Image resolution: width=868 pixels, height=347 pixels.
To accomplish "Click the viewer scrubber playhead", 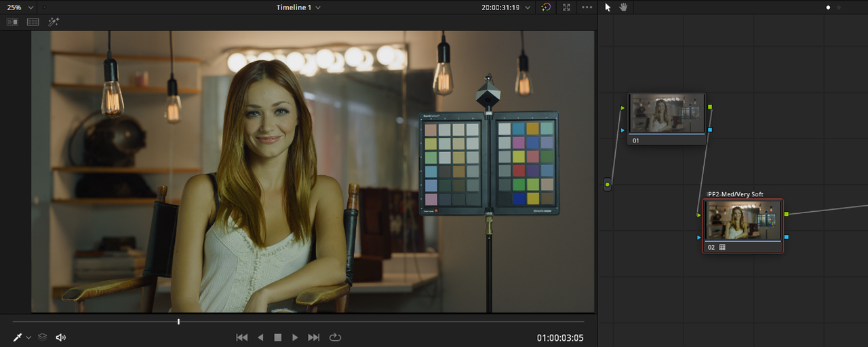I will [x=178, y=321].
